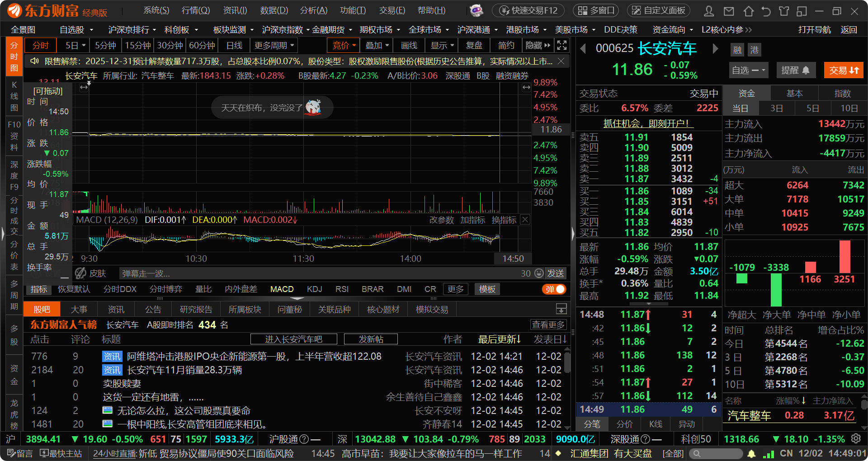Image resolution: width=868 pixels, height=461 pixels.
Task: Toggle 隐藏 to hide the side panel
Action: [538, 45]
